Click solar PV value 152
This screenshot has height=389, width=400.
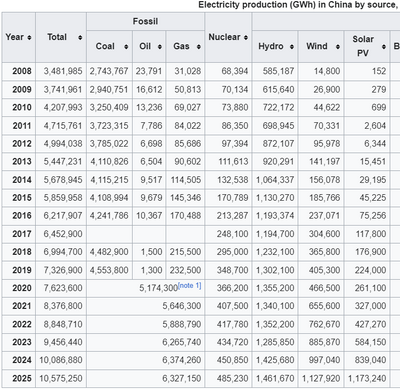379,71
